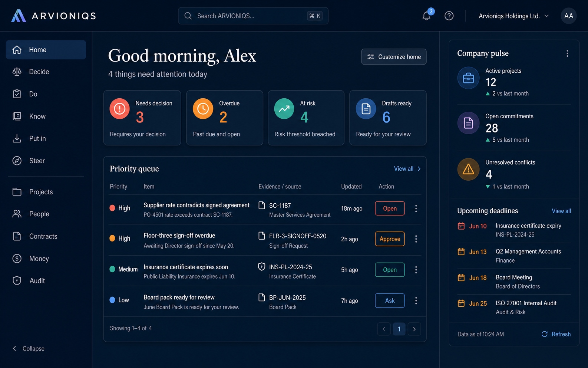The width and height of the screenshot is (588, 368).
Task: Click the Active projects briefcase icon
Action: [x=468, y=78]
